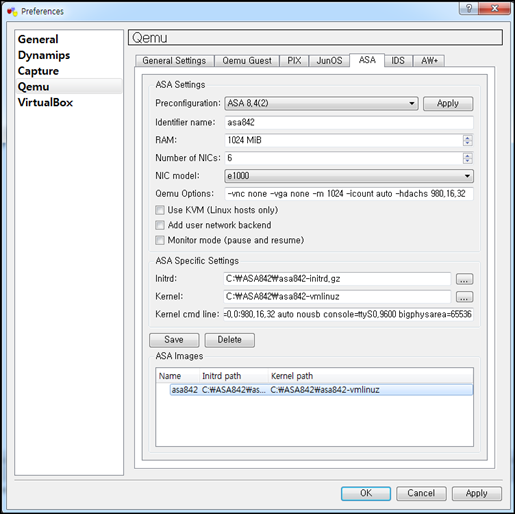515x514 pixels.
Task: Save the ASA image settings
Action: click(x=174, y=340)
